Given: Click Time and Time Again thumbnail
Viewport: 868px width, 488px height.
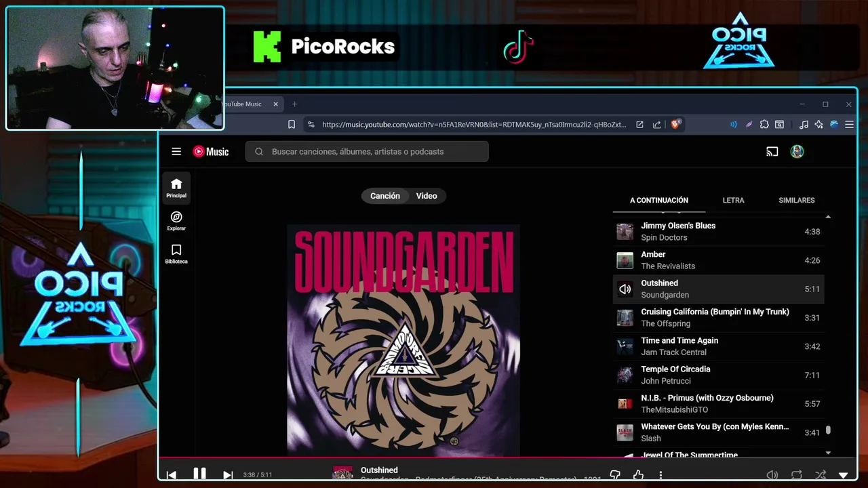Looking at the screenshot, I should pyautogui.click(x=625, y=346).
